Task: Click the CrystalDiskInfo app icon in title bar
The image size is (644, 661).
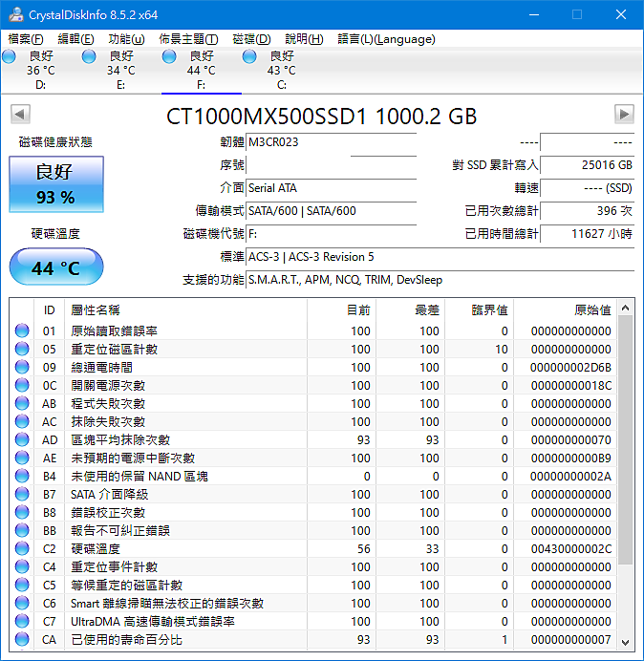Action: (16, 14)
